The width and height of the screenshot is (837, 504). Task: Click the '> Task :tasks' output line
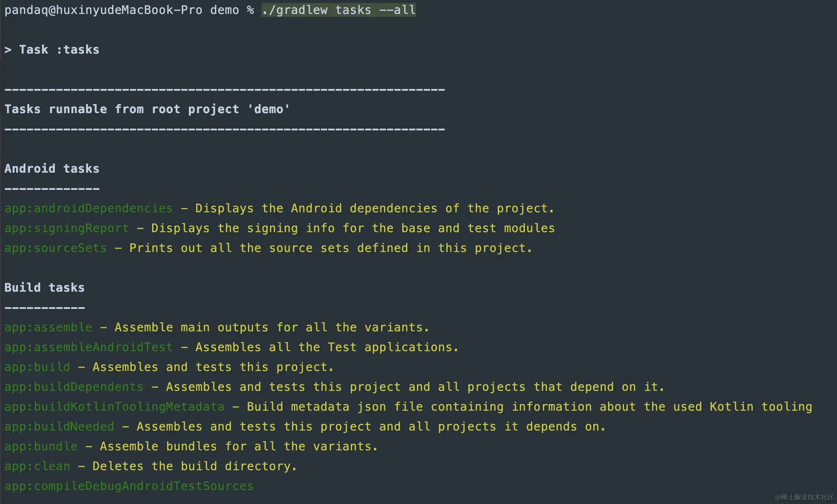(x=52, y=50)
